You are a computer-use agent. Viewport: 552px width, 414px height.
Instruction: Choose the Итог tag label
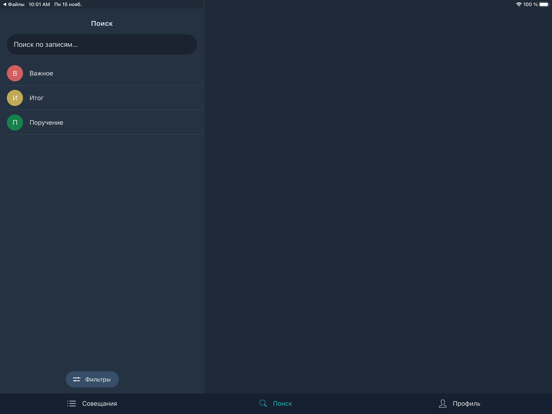point(36,98)
